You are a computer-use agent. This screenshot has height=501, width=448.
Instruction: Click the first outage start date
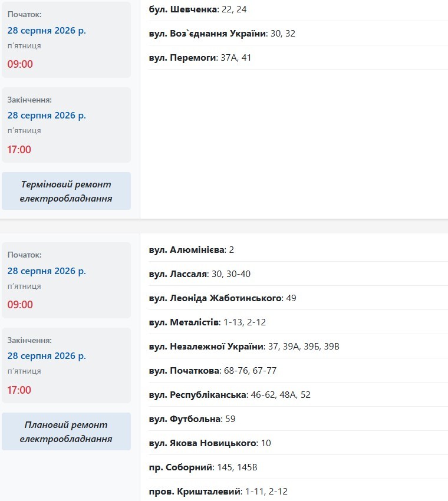(x=47, y=31)
